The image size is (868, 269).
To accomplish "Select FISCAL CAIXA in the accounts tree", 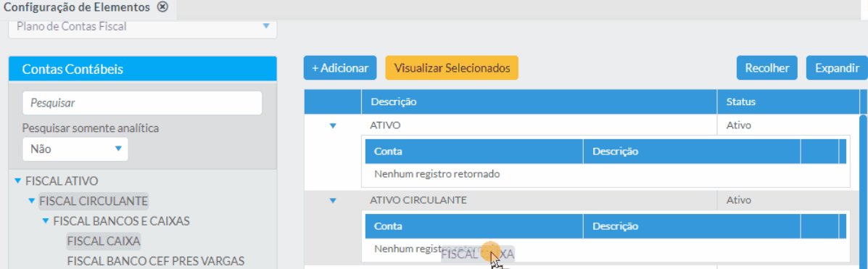I will click(x=104, y=241).
